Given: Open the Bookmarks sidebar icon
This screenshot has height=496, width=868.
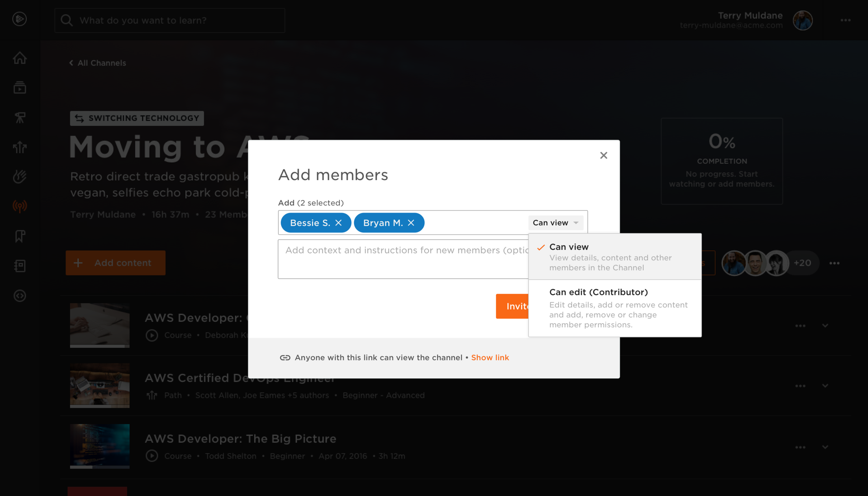Looking at the screenshot, I should [x=20, y=236].
